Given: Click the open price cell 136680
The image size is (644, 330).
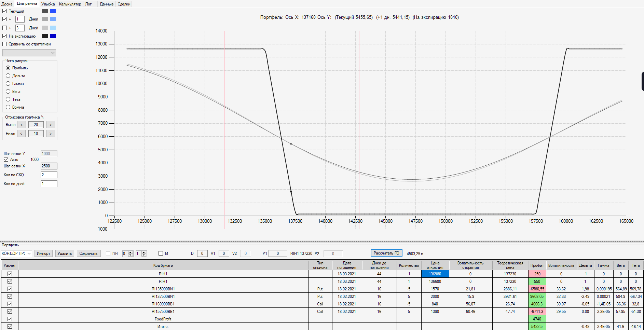Looking at the screenshot, I should (435, 281).
